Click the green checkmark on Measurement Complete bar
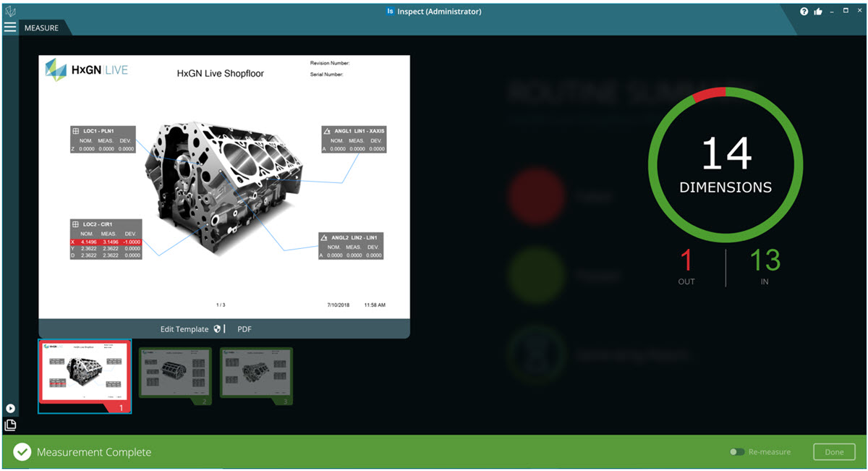Viewport: 868px width, 471px height. (22, 451)
